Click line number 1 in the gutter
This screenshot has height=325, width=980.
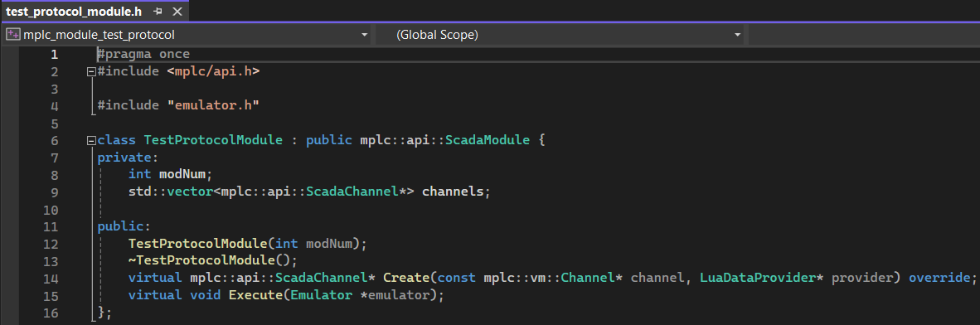[x=55, y=55]
